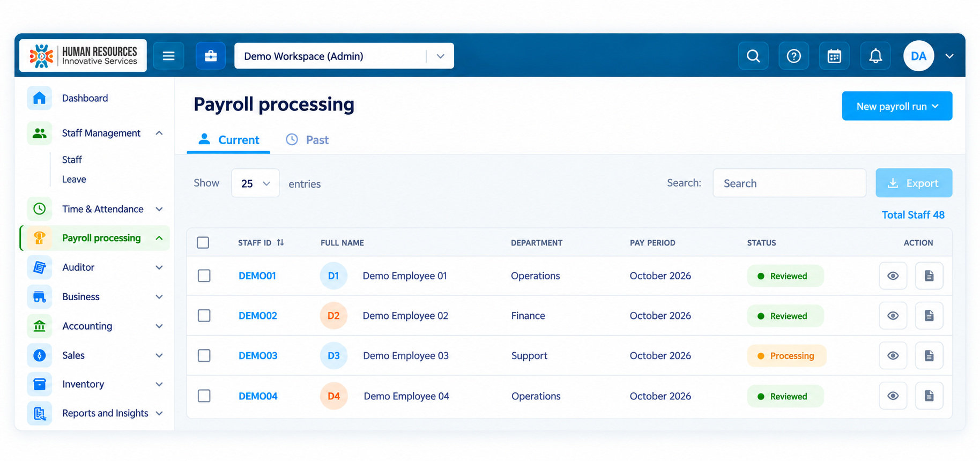Click the Human Resources logo
Image resolution: width=980 pixels, height=461 pixels.
pos(83,56)
